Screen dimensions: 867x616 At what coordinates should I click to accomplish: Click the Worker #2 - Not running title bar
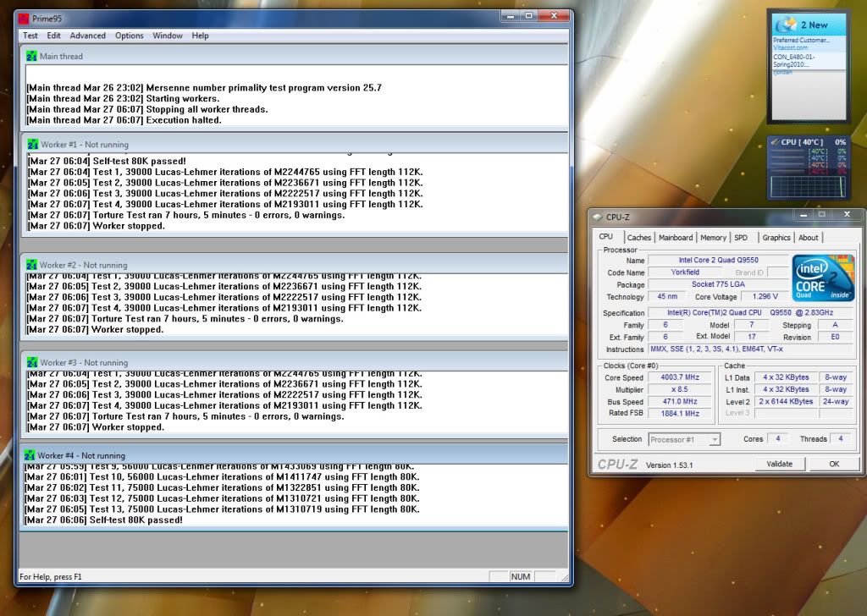(295, 265)
